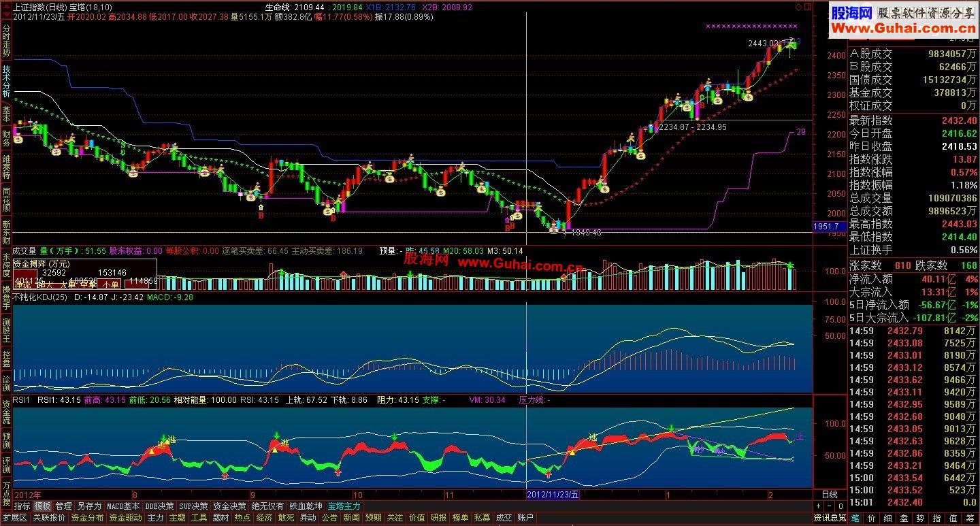
Task: Click the 小单 button in 资金搏弈
Action: (110, 285)
